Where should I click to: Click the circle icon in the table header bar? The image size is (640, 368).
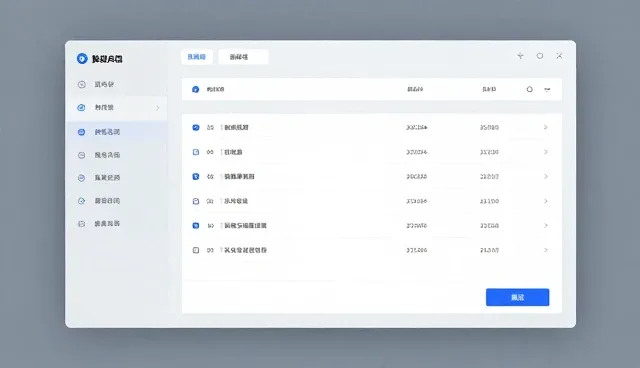pyautogui.click(x=529, y=89)
